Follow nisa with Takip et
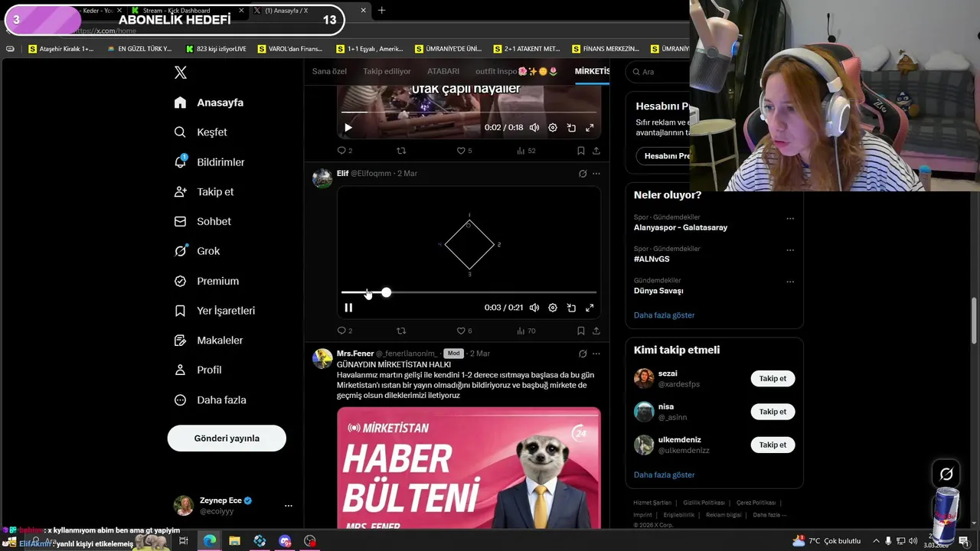The height and width of the screenshot is (551, 980). 773,412
